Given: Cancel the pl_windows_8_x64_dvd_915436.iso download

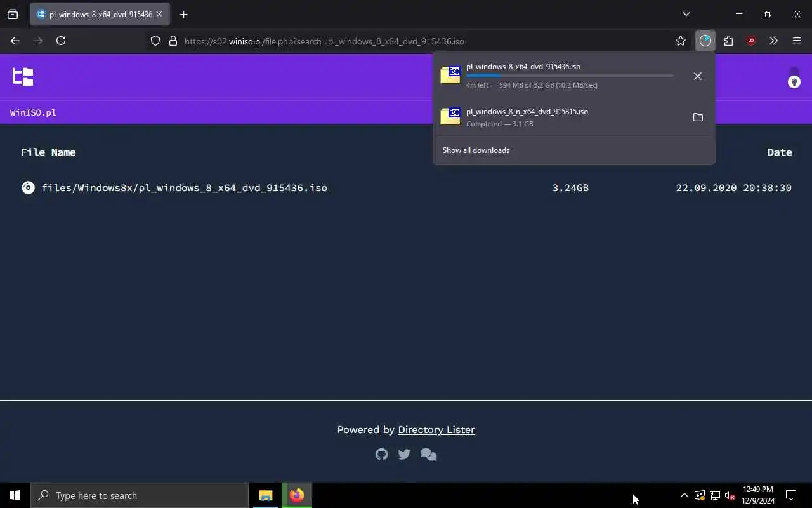Looking at the screenshot, I should pos(698,76).
